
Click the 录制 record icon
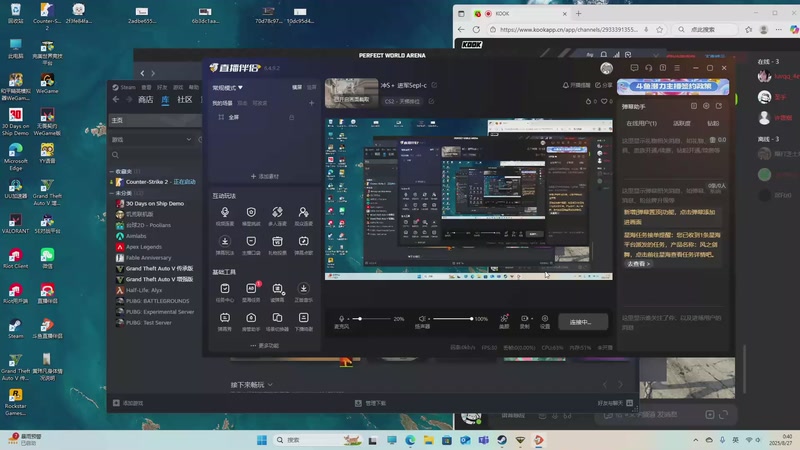[x=523, y=318]
